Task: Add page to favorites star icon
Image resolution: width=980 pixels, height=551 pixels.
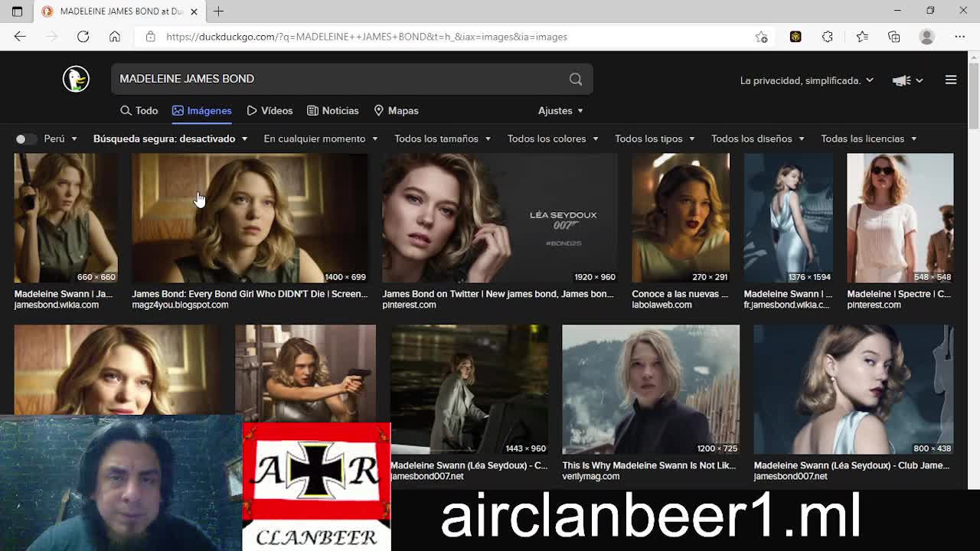Action: 761,37
